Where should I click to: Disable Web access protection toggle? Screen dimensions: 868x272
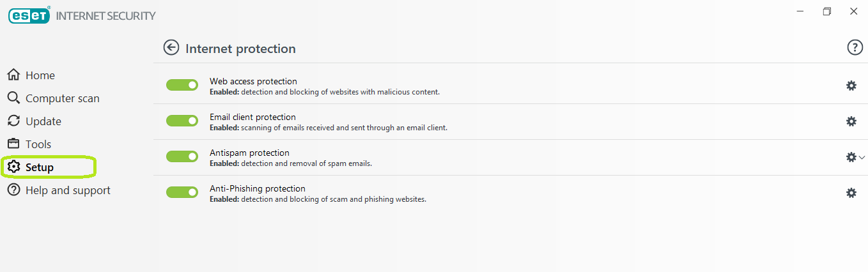pos(182,85)
